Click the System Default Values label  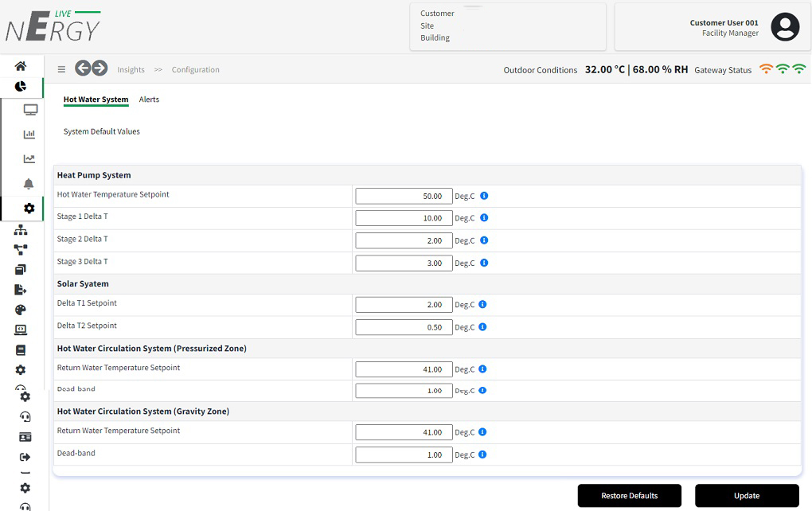pyautogui.click(x=102, y=131)
